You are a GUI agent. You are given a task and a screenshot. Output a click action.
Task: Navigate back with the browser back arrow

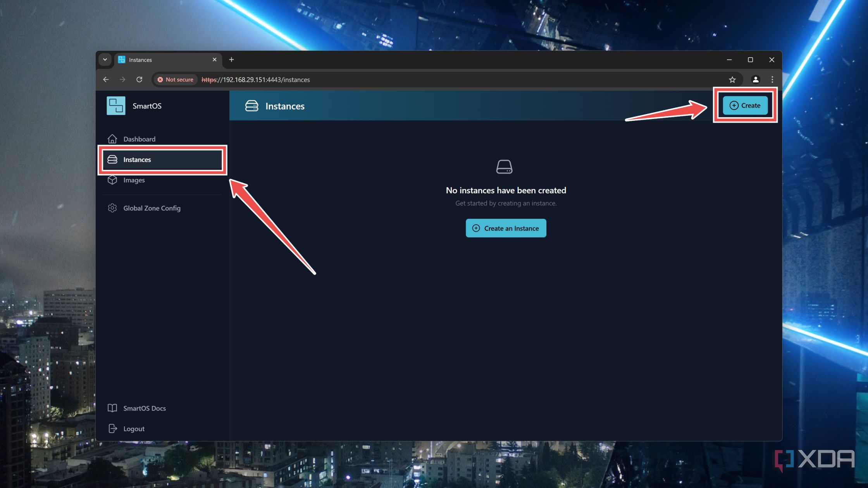click(x=106, y=79)
